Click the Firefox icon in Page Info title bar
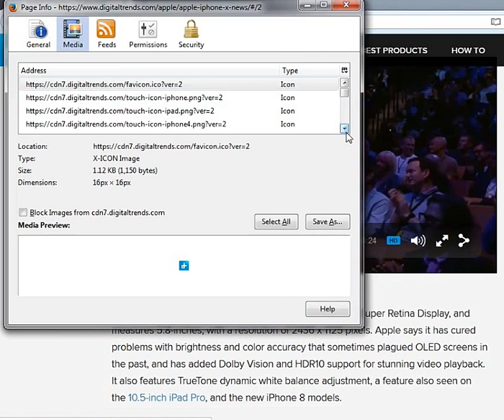Screen dimensions: 504x420 (x=13, y=7)
